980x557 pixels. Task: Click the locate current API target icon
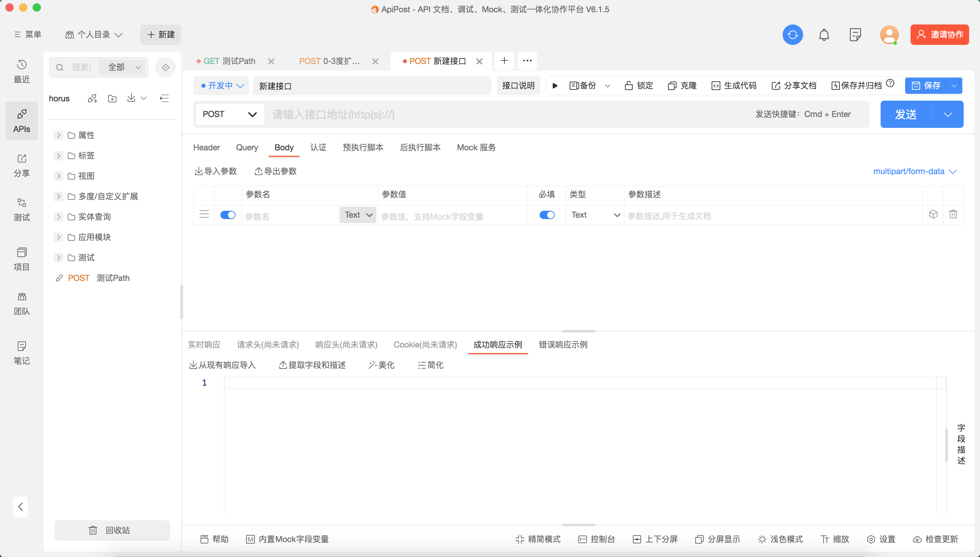pos(165,67)
